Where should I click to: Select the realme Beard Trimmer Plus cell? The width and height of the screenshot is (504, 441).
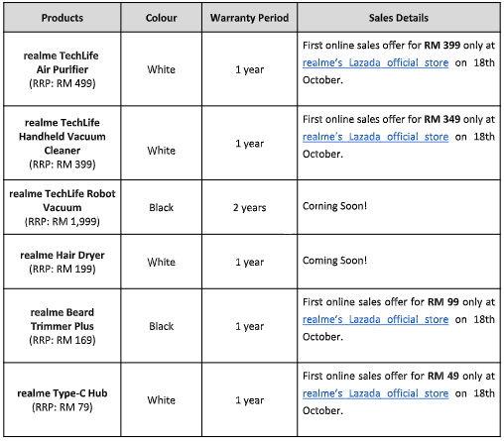tap(63, 326)
